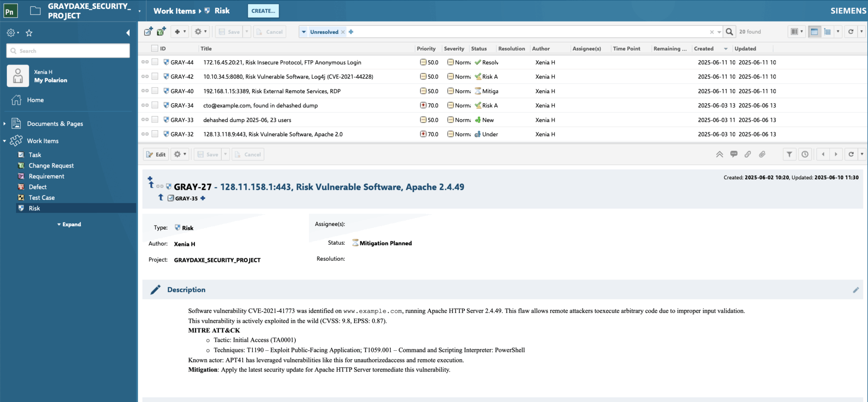Refresh the work items table

(851, 32)
